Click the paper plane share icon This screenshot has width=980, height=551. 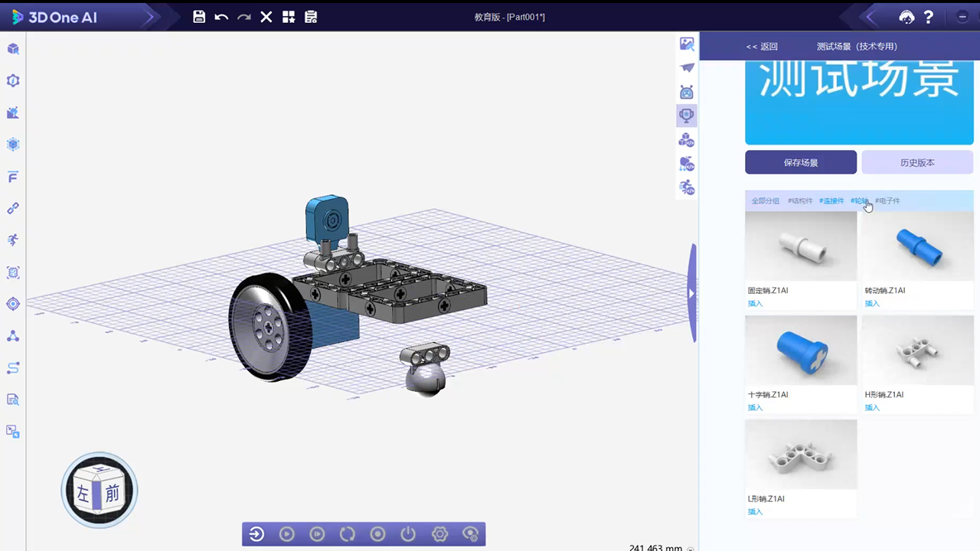point(687,68)
